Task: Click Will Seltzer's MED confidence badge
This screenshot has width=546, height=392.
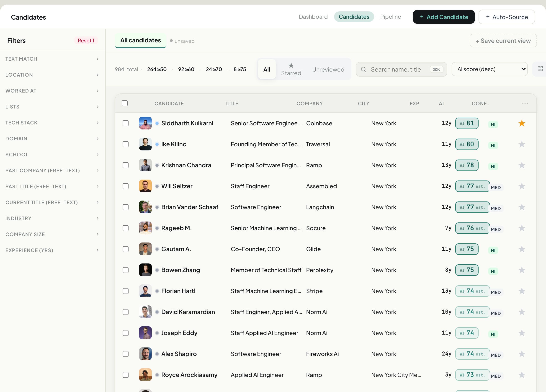Action: (496, 187)
